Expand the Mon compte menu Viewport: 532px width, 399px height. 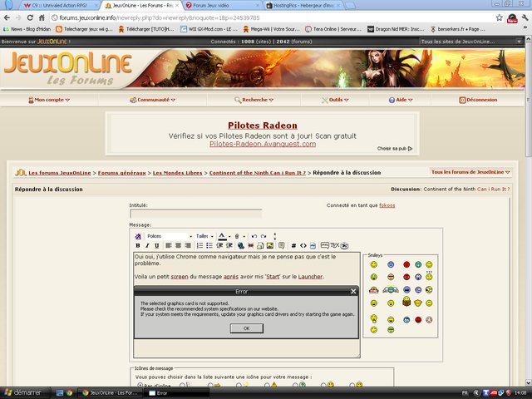click(x=49, y=100)
